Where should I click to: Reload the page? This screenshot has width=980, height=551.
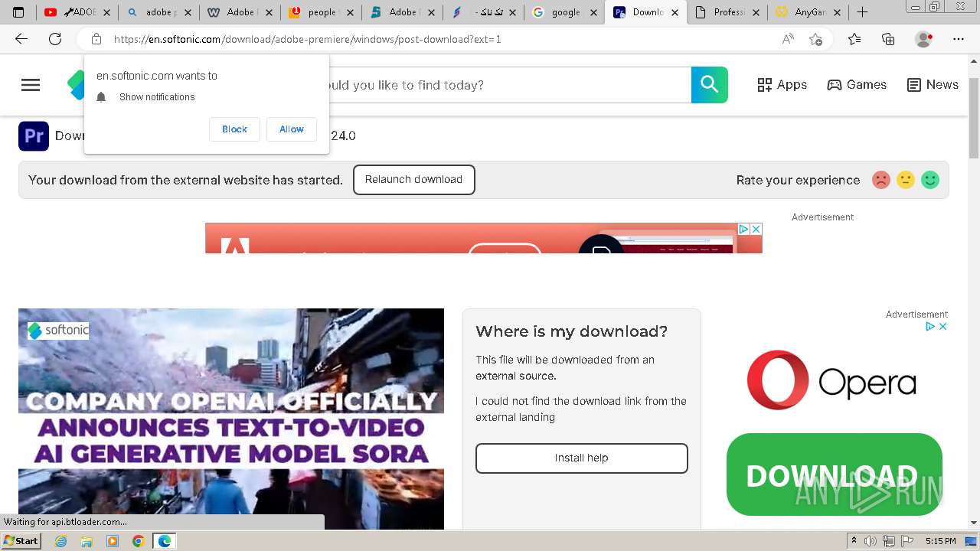pyautogui.click(x=55, y=39)
